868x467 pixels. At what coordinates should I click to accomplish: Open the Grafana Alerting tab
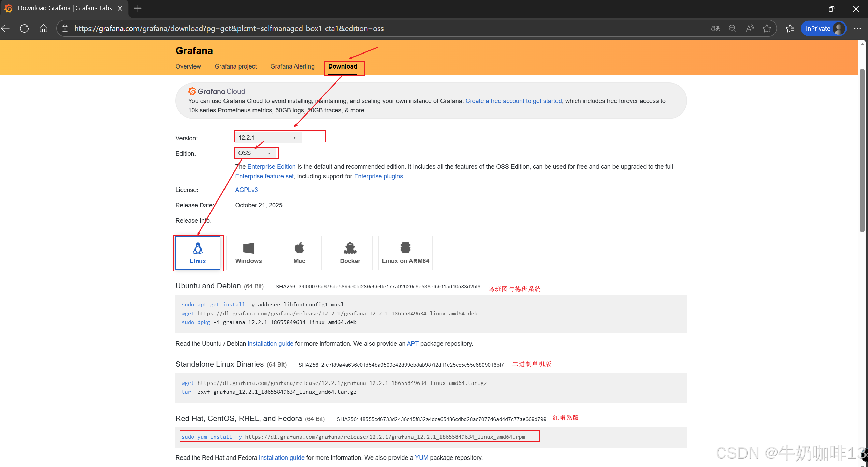click(292, 66)
